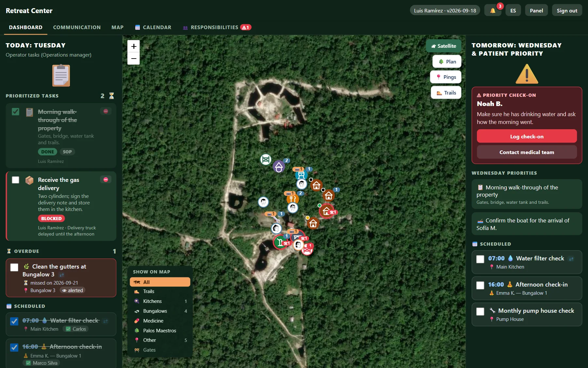This screenshot has height=368, width=588.
Task: Open the Communication tab
Action: tap(77, 27)
